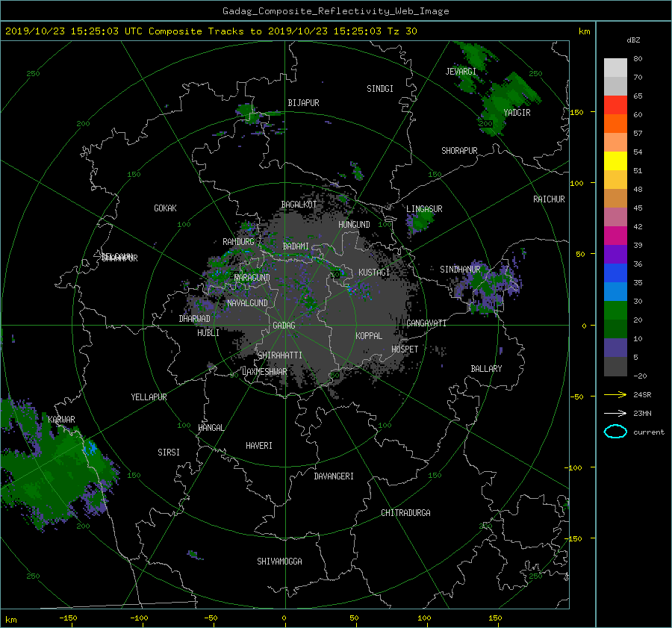Click the white 23MN arrow legend icon

[615, 413]
